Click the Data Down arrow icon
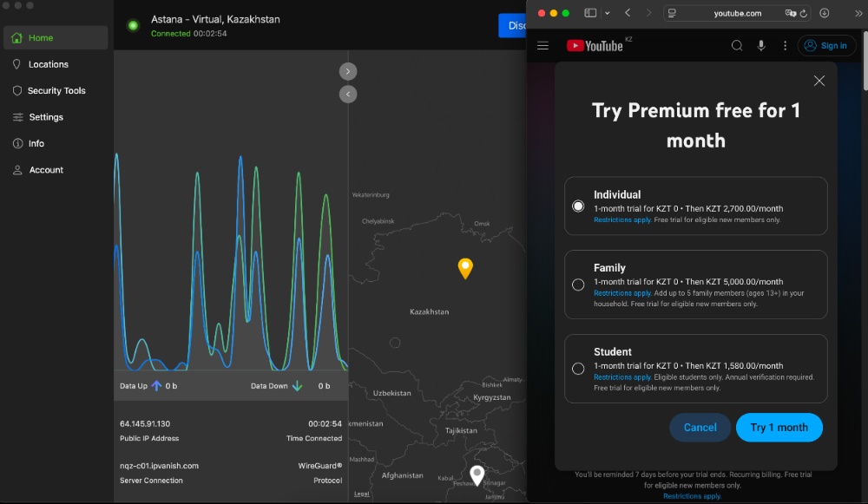 (x=297, y=386)
